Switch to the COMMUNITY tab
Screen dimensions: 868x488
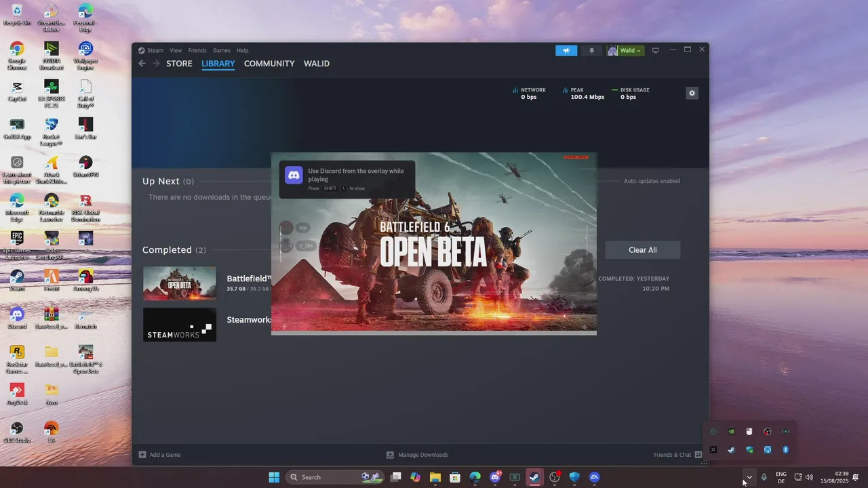pyautogui.click(x=269, y=64)
